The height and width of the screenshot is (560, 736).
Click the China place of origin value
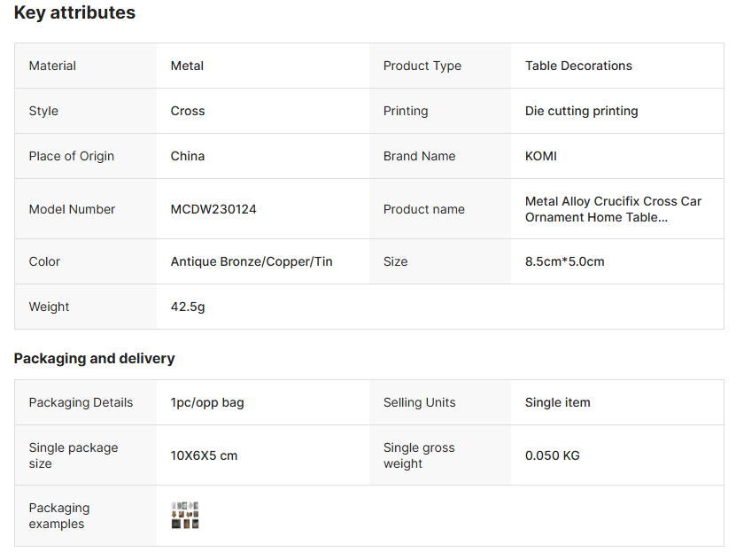tap(188, 156)
